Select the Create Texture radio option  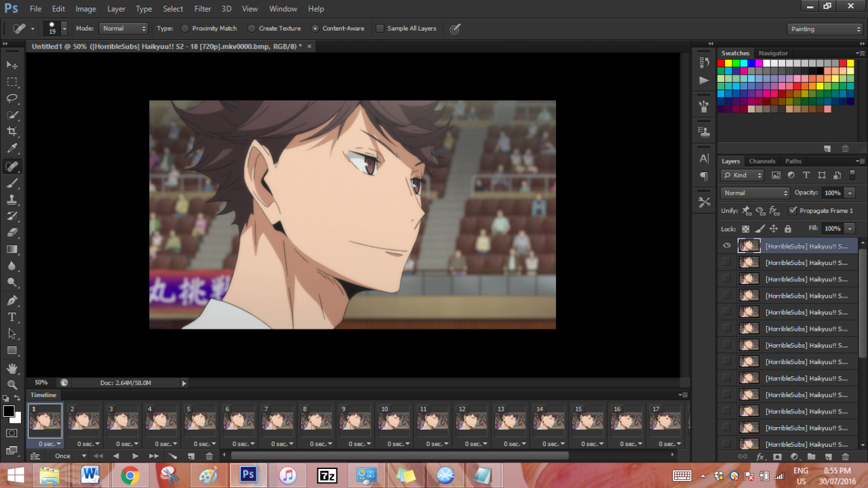(252, 28)
